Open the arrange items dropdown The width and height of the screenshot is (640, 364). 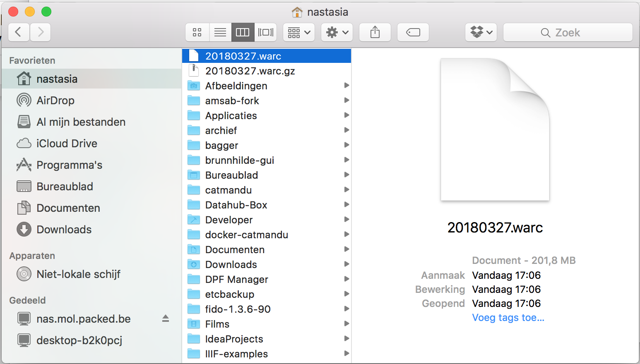pyautogui.click(x=299, y=32)
